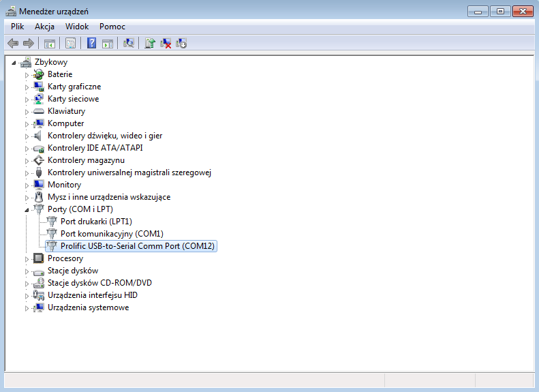Select the Urządzenia interfejsu HID category
This screenshot has height=392, width=539.
92,295
